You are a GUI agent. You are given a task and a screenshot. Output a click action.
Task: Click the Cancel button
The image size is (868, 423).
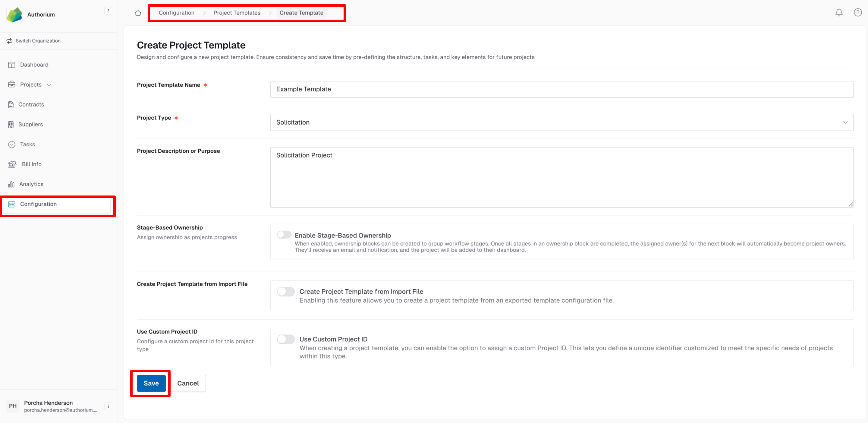click(188, 383)
